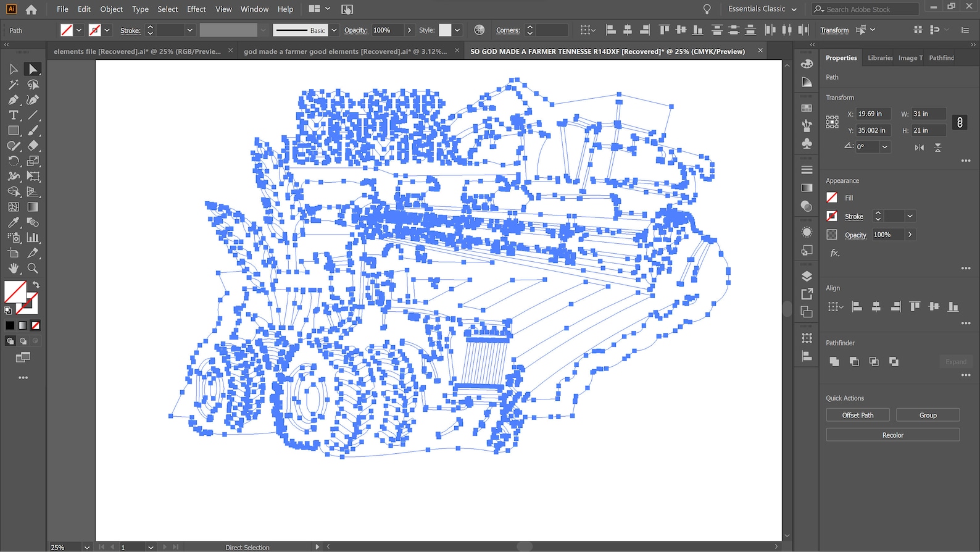This screenshot has height=552, width=980.
Task: Expand the Opacity dropdown in control bar
Action: click(x=409, y=30)
